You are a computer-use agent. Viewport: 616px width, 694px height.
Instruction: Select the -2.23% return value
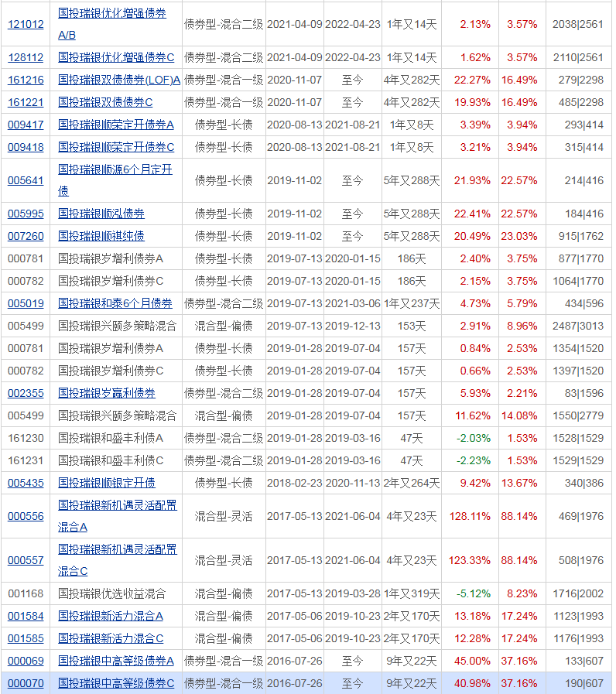(474, 461)
